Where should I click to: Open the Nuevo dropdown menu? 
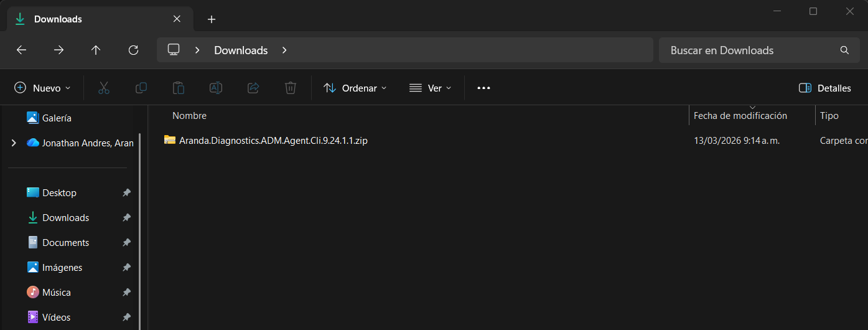point(42,88)
